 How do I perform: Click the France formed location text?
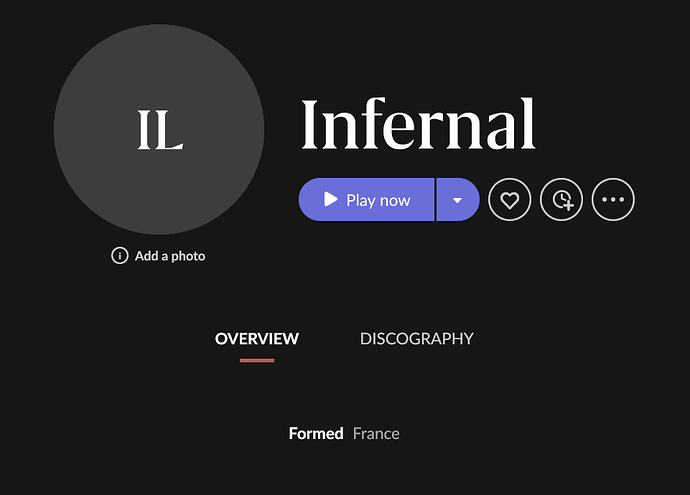click(376, 433)
